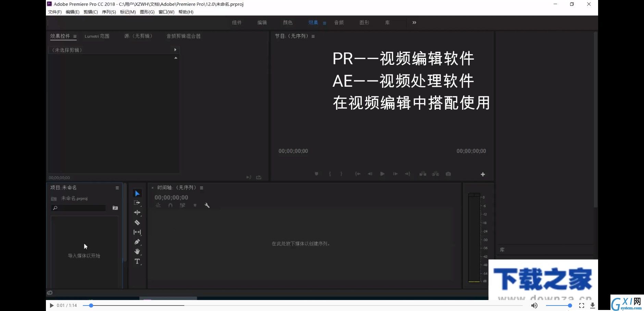Open 时间轴 panel menu
This screenshot has height=311, width=644.
click(x=201, y=188)
